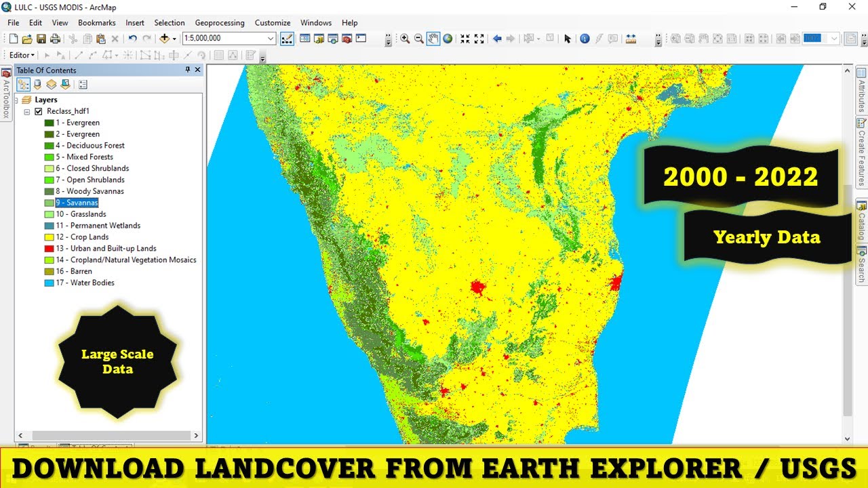The height and width of the screenshot is (488, 868).
Task: Open the ArcToolbox window toolbar icon
Action: tap(347, 39)
